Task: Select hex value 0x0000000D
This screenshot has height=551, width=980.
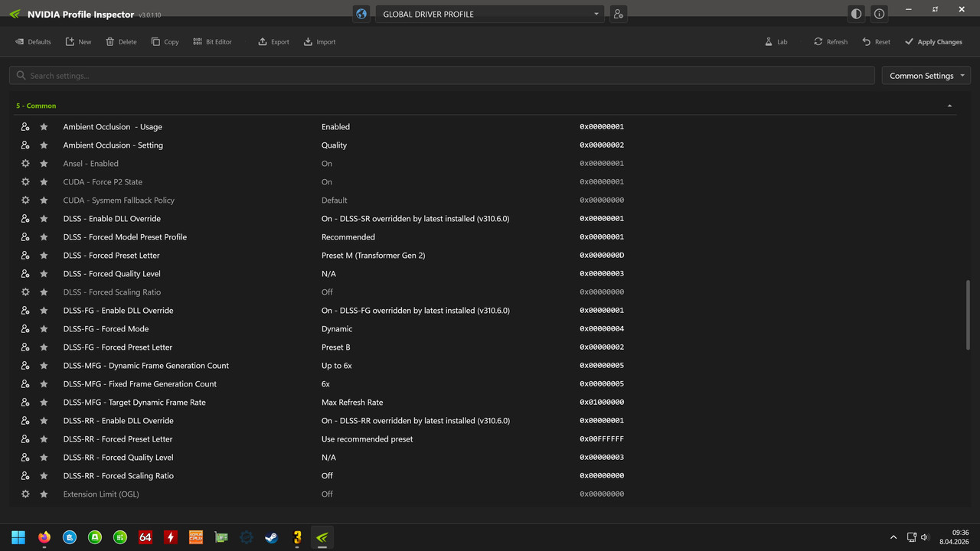Action: [x=602, y=256]
